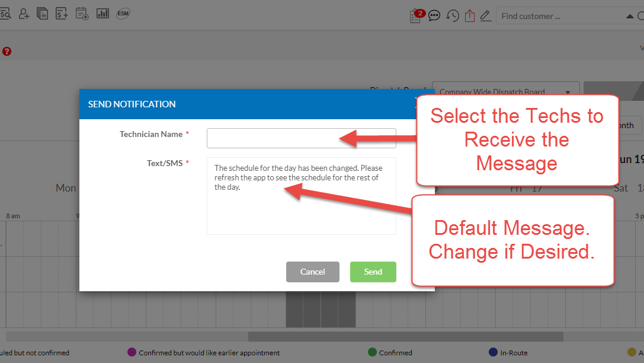Open the chat messages icon
The image size is (644, 363).
click(434, 16)
